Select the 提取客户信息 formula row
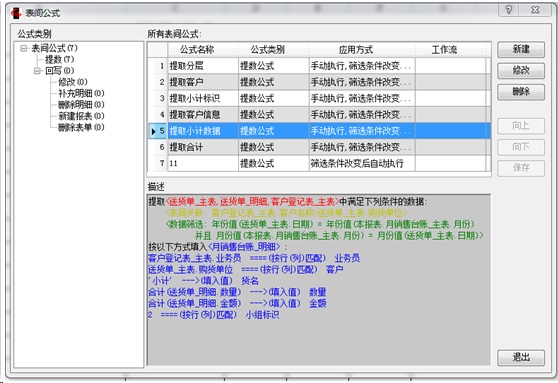Screen dimensions: 558x383 [x=319, y=115]
